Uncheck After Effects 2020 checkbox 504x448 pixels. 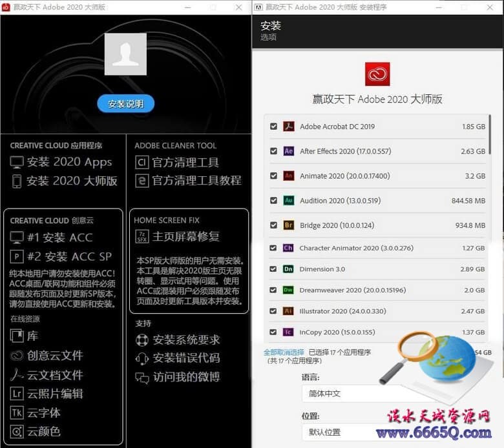click(273, 151)
